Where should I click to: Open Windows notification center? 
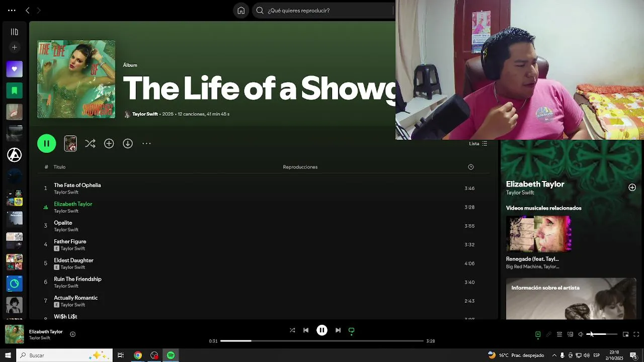[x=633, y=355]
